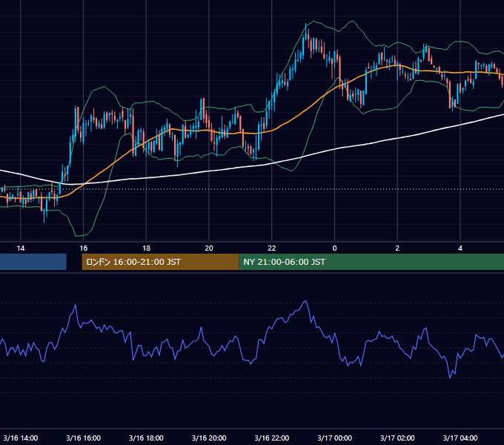The height and width of the screenshot is (445, 504).
Task: Click the date label 3/16 16:00
Action: pyautogui.click(x=83, y=438)
